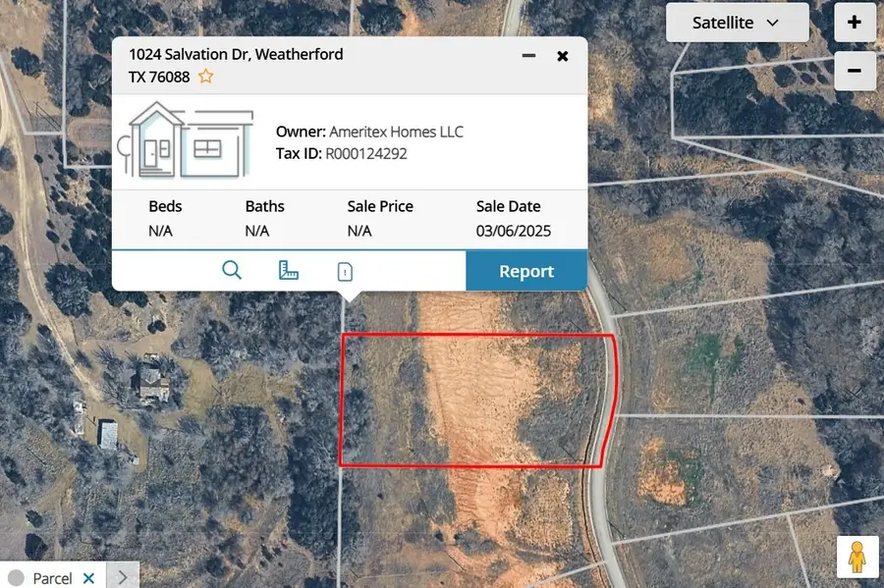
Task: Open the property Report
Action: (526, 271)
